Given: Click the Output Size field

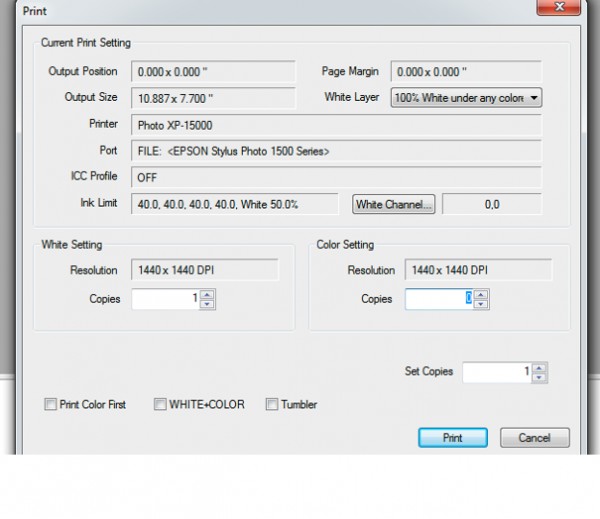Looking at the screenshot, I should tap(213, 98).
